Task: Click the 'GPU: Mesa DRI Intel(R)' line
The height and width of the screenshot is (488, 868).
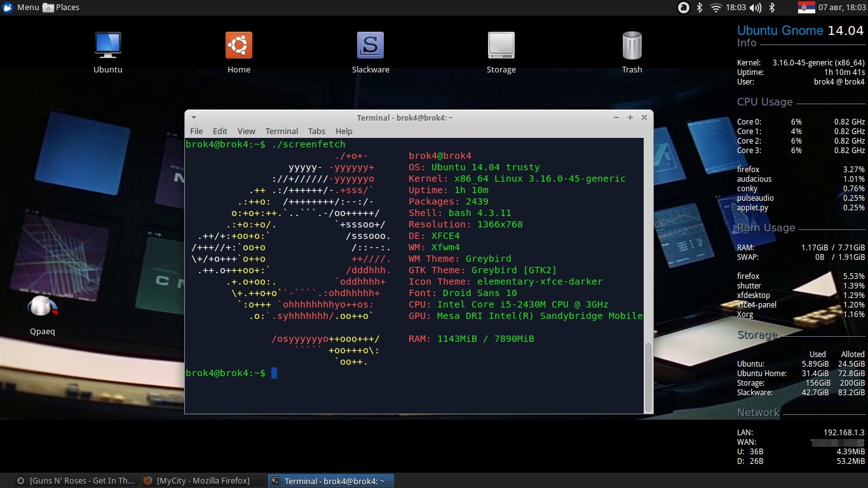Action: (526, 316)
